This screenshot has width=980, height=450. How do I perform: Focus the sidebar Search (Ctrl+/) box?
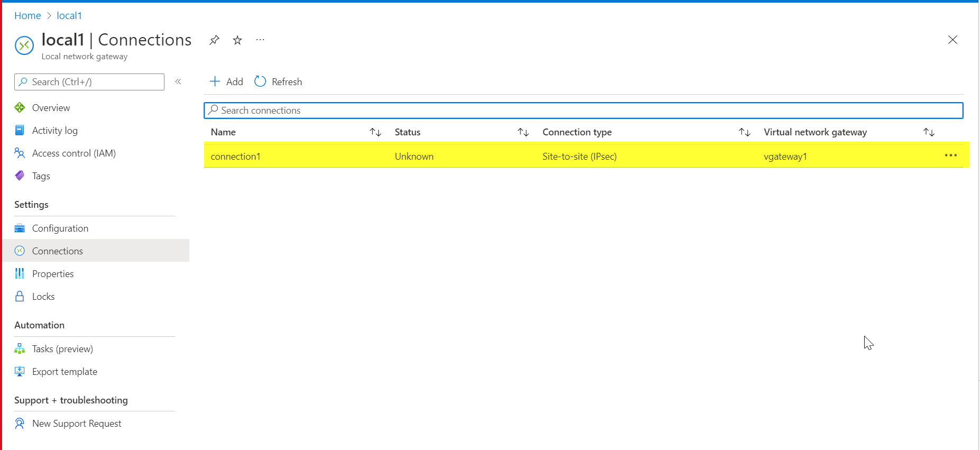click(x=89, y=82)
